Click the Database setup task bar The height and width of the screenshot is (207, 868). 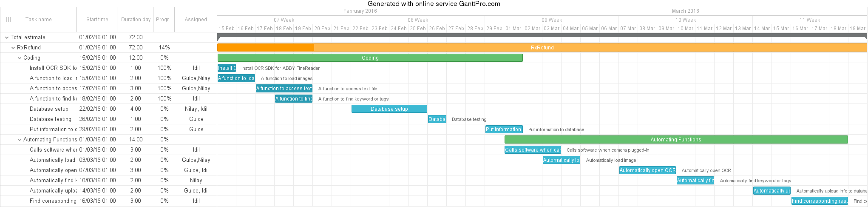[x=389, y=109]
